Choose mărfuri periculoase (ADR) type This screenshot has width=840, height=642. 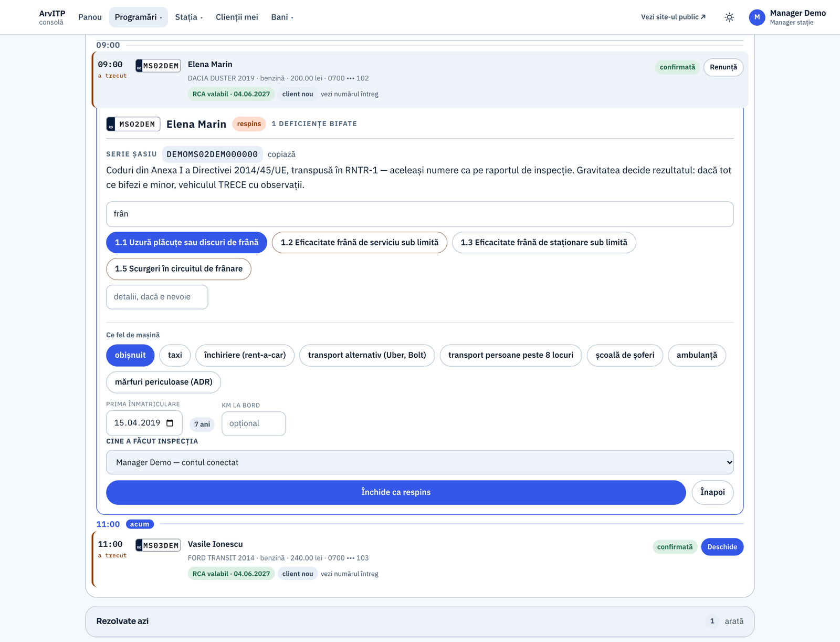pos(164,382)
